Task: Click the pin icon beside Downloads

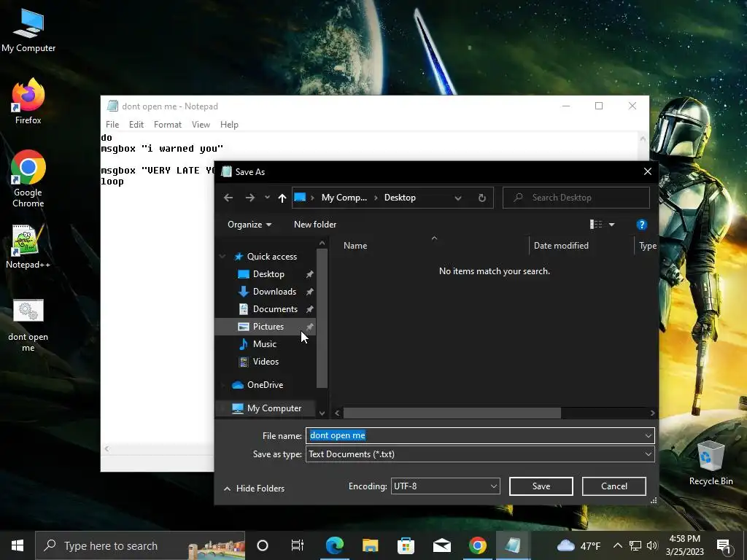Action: tap(309, 292)
